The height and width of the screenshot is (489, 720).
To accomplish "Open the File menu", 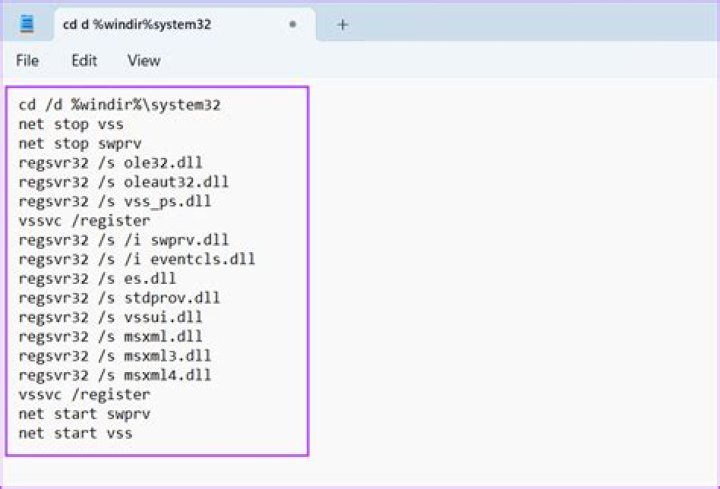I will (x=27, y=61).
